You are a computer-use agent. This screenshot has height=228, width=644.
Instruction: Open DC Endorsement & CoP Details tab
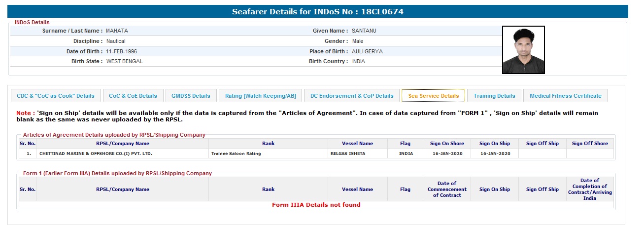(x=352, y=96)
